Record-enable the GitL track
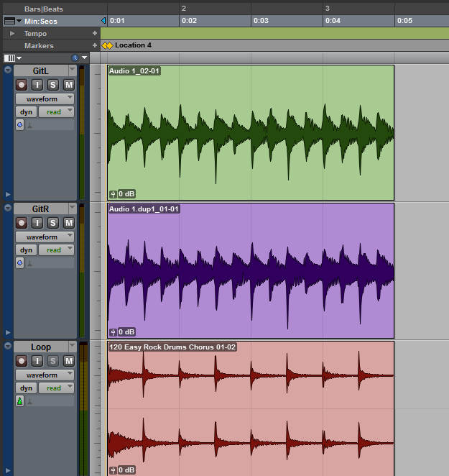This screenshot has width=449, height=476. pos(22,85)
